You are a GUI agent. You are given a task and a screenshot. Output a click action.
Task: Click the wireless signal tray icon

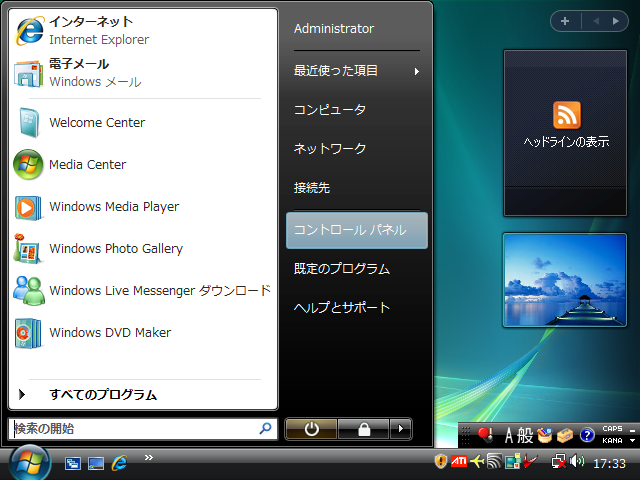tap(494, 462)
